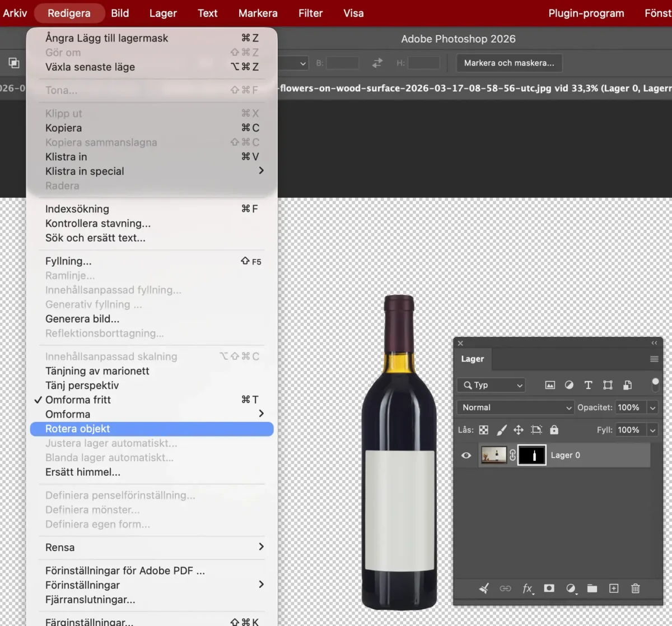Click the Fyll percentage input field
This screenshot has height=626, width=672.
630,430
